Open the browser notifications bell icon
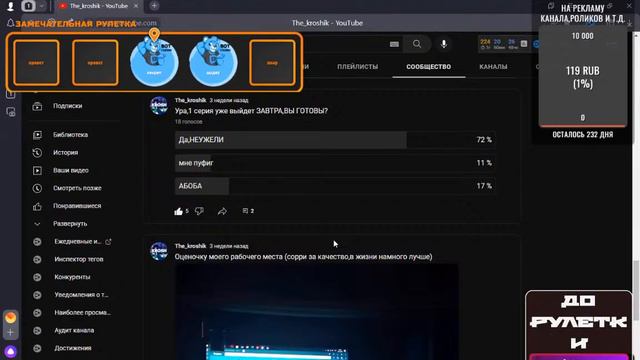Screen dimensions: 640x360 (x=11, y=23)
